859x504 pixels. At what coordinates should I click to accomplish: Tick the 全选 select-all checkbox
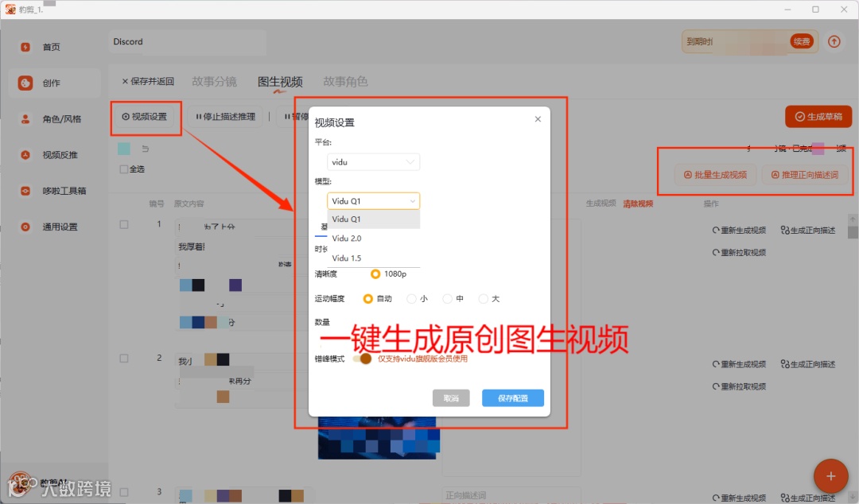[124, 169]
